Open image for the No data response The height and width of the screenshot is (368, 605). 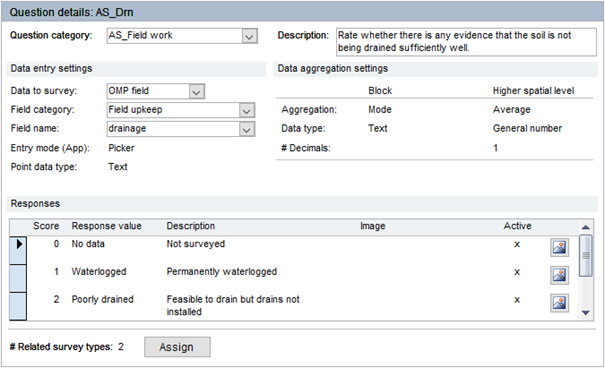click(559, 247)
